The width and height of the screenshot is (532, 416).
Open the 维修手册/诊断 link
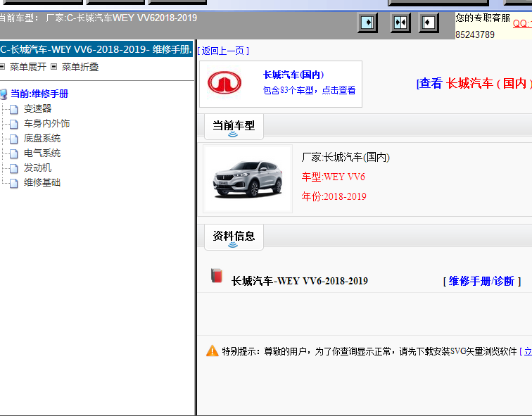point(482,281)
